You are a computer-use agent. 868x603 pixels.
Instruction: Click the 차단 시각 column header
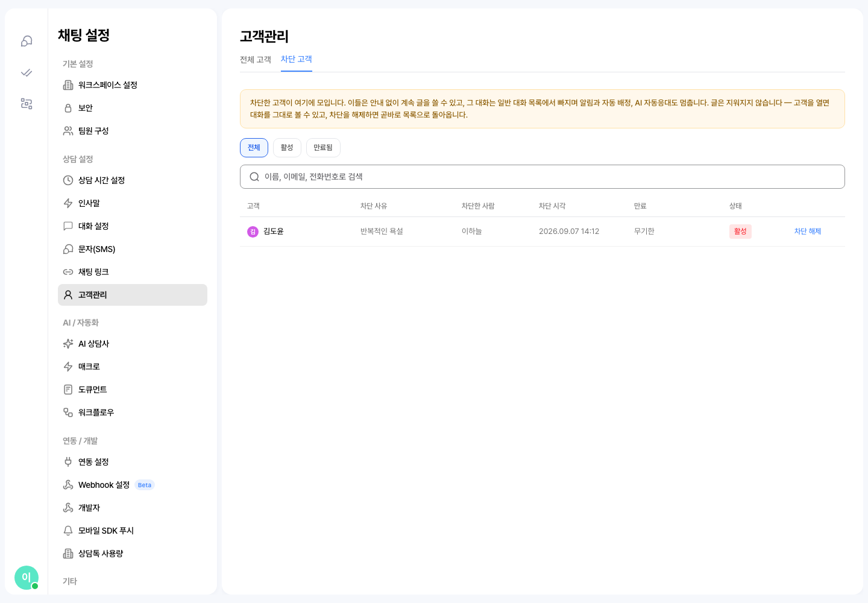click(x=552, y=206)
